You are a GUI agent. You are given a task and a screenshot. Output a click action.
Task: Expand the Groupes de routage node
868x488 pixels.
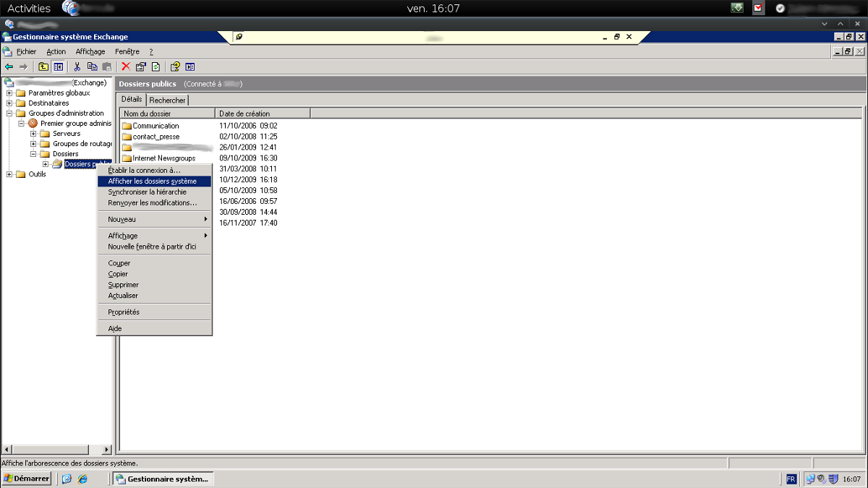coord(33,144)
